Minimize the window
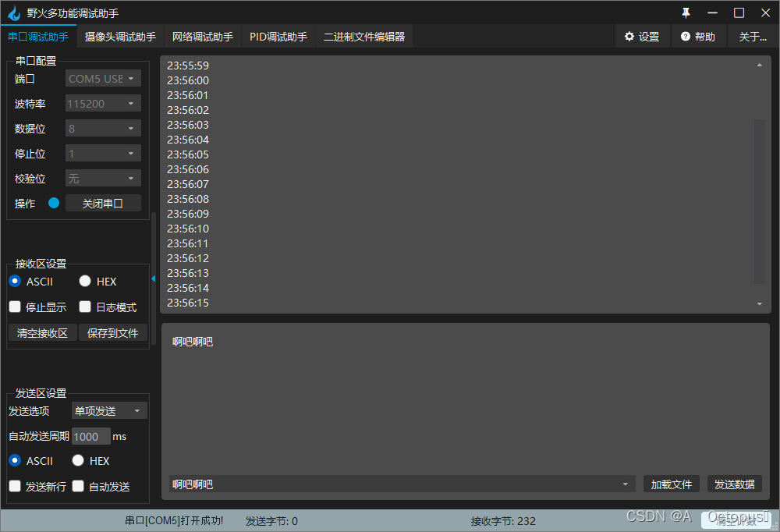The height and width of the screenshot is (532, 780). [712, 13]
